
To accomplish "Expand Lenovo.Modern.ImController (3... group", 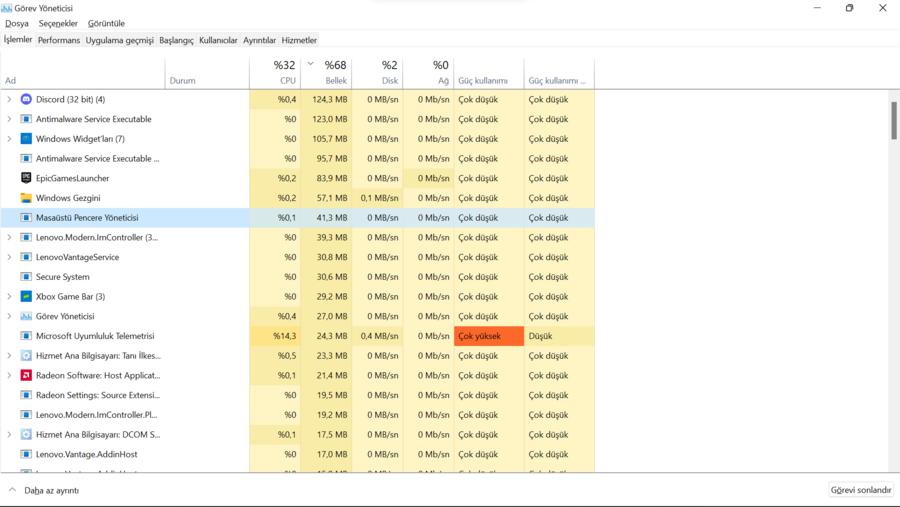I will click(x=9, y=237).
